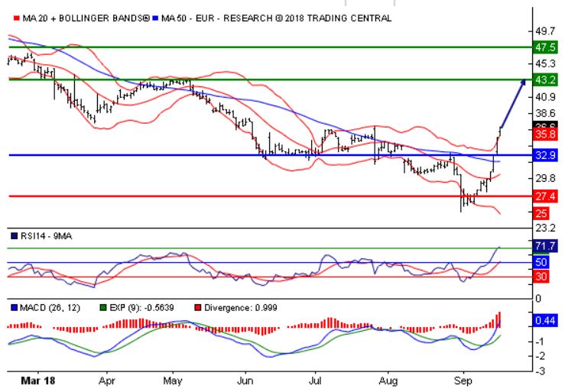Click the RSI 30 level label
Viewport: 565px width, 392px height.
541,277
